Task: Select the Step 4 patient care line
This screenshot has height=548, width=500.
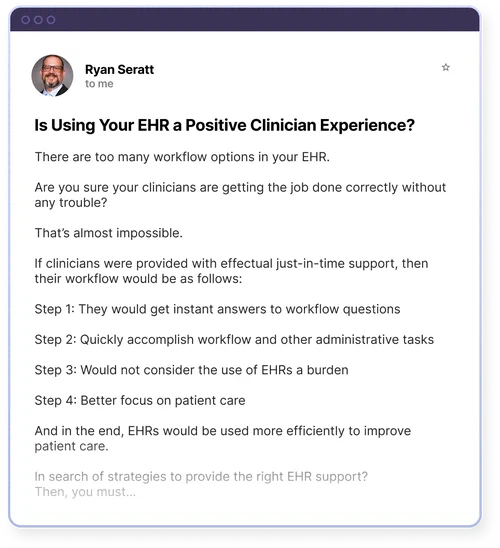Action: pyautogui.click(x=140, y=401)
